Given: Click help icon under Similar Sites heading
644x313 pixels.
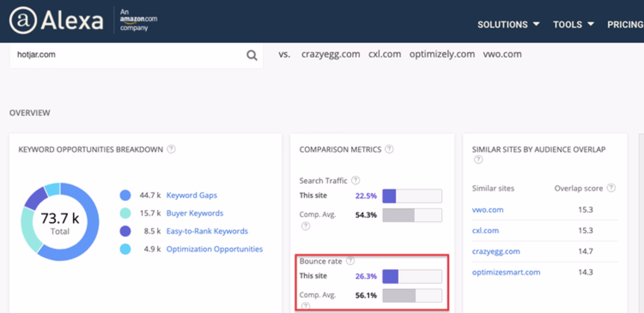Looking at the screenshot, I should click(x=478, y=160).
